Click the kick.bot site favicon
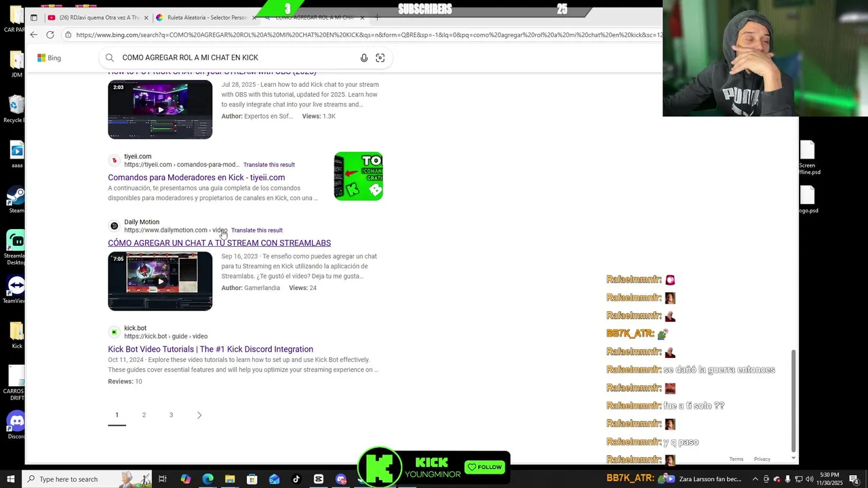This screenshot has width=868, height=488. coord(114,332)
